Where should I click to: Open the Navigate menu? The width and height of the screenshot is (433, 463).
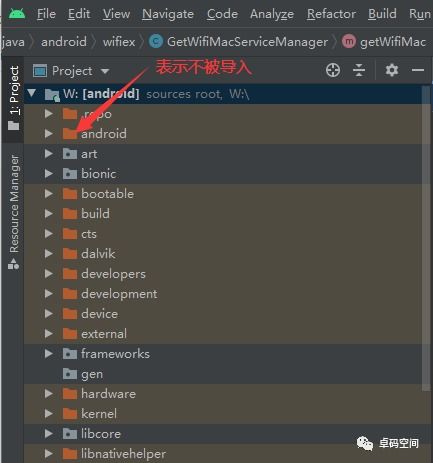pos(168,14)
